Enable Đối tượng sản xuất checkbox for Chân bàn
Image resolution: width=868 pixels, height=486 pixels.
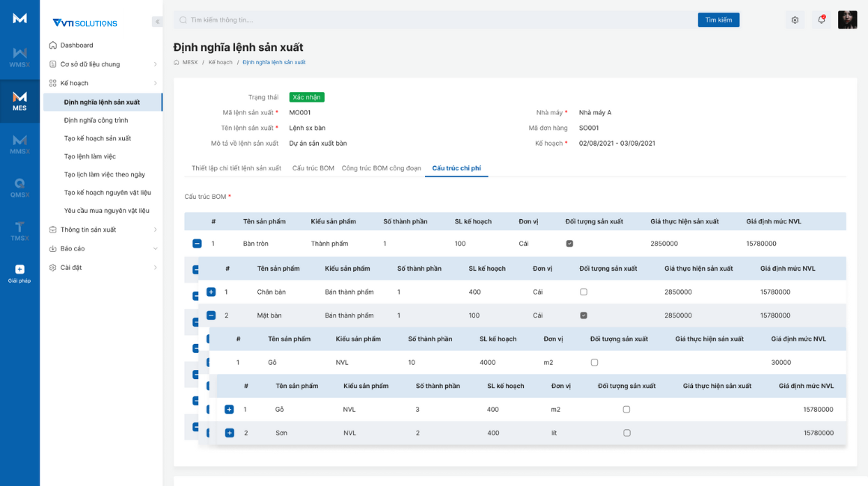click(584, 292)
